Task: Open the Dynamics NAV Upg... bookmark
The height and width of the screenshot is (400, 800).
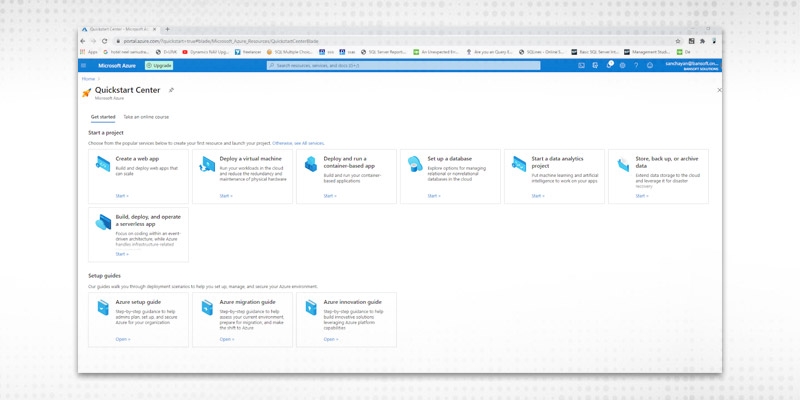Action: (206, 52)
